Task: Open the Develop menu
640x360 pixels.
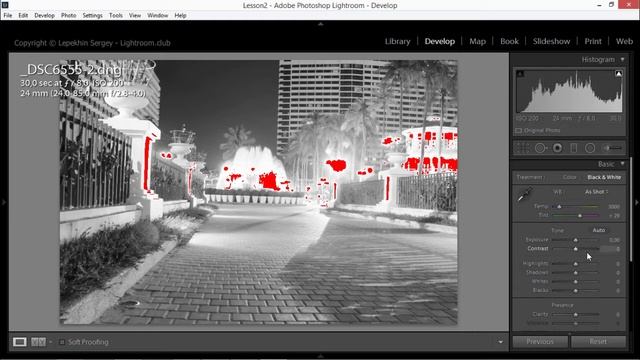Action: (x=44, y=16)
